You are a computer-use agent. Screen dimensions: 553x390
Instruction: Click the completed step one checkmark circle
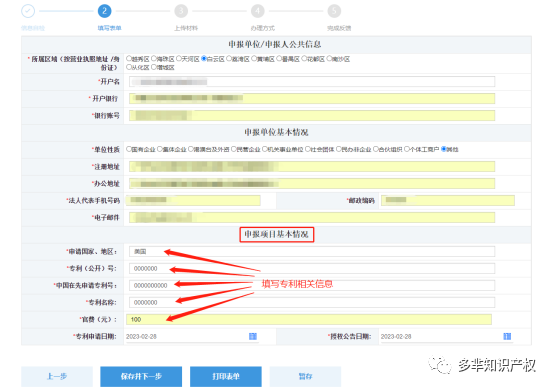click(28, 11)
